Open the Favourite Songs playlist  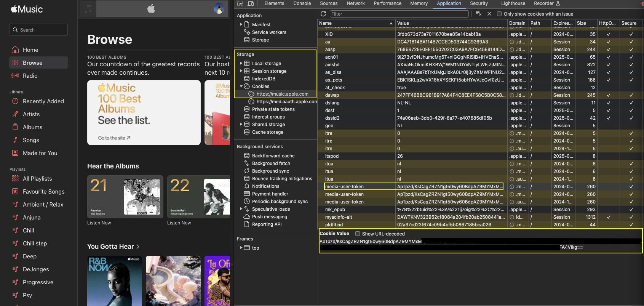(43, 192)
